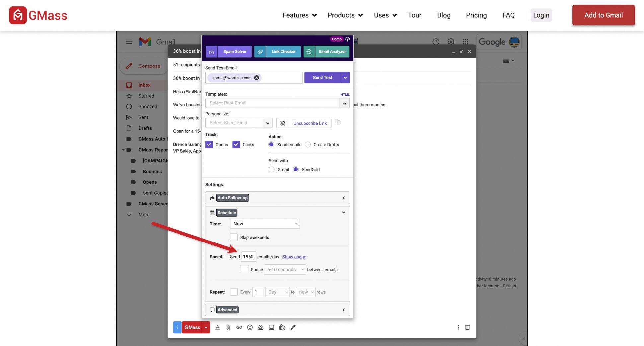Open the Time dropdown set to Now
644x346 pixels.
pyautogui.click(x=265, y=224)
